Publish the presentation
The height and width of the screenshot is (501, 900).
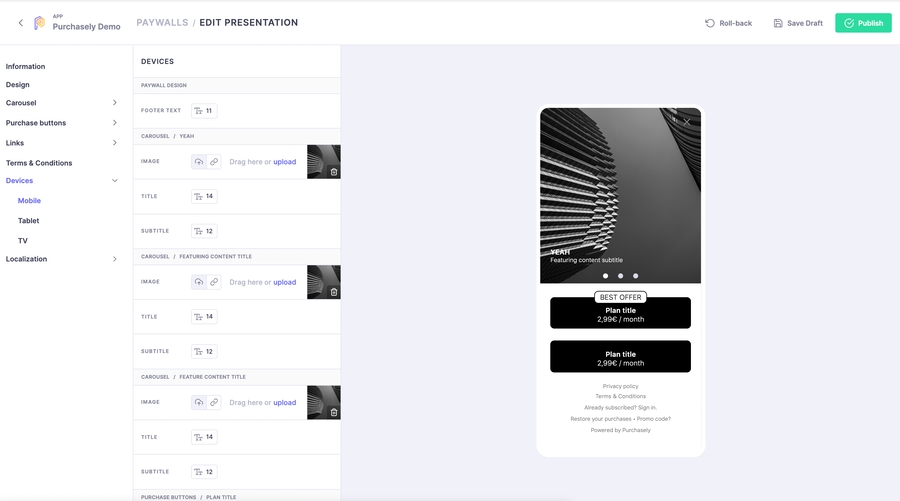coord(863,23)
